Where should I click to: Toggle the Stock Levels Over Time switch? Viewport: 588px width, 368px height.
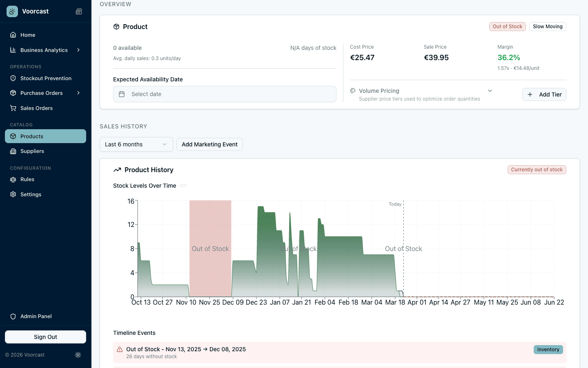tap(183, 185)
